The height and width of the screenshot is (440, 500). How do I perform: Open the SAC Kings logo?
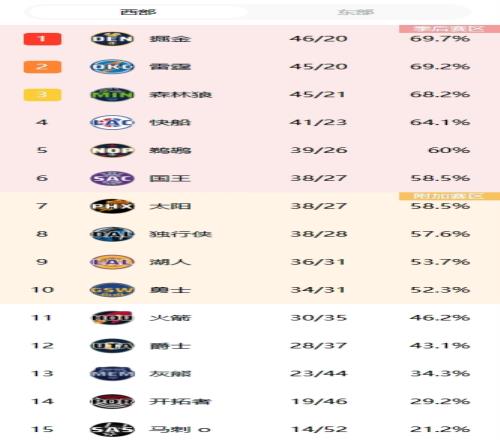point(112,178)
